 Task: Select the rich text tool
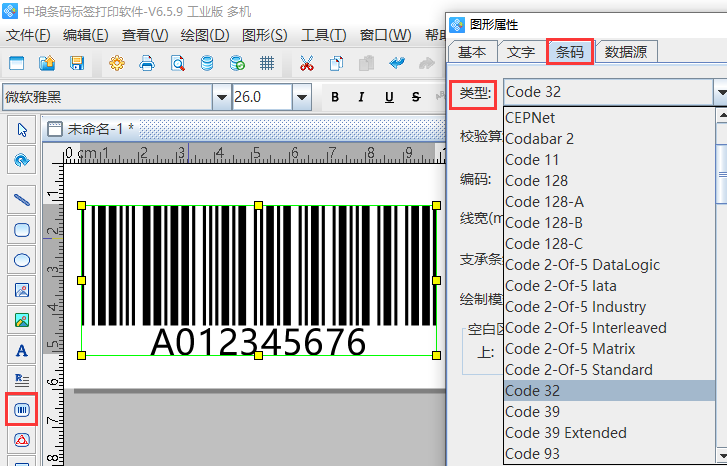click(x=22, y=380)
